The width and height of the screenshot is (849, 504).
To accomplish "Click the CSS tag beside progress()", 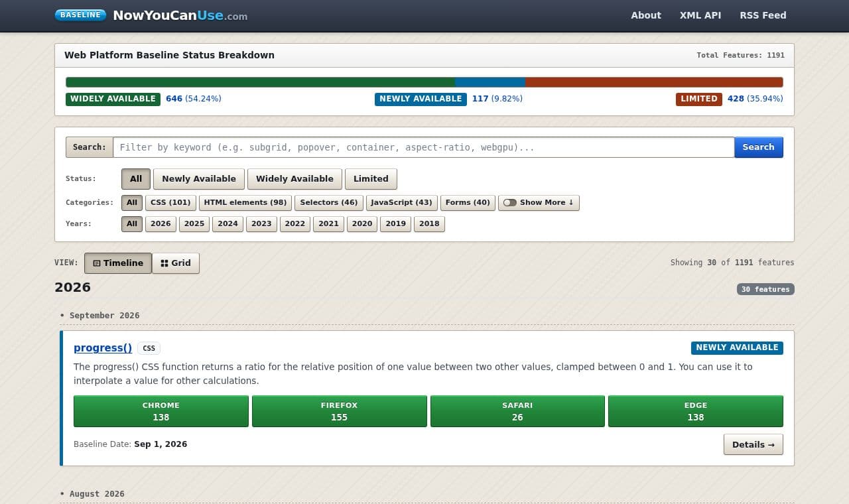I will pos(149,348).
